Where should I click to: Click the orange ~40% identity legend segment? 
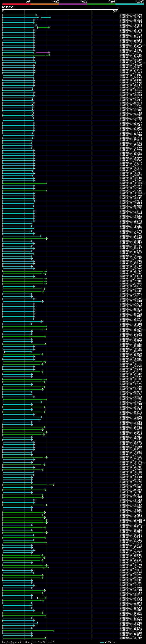(45, 4)
